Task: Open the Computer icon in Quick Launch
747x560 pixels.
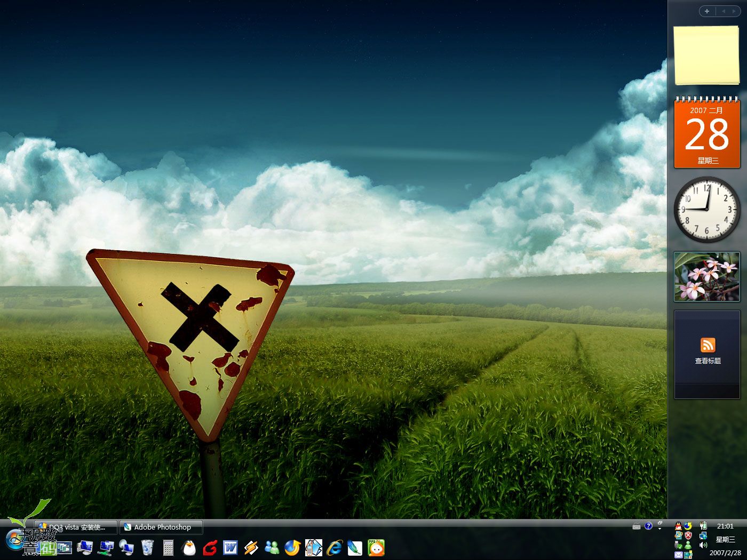Action: coord(85,547)
